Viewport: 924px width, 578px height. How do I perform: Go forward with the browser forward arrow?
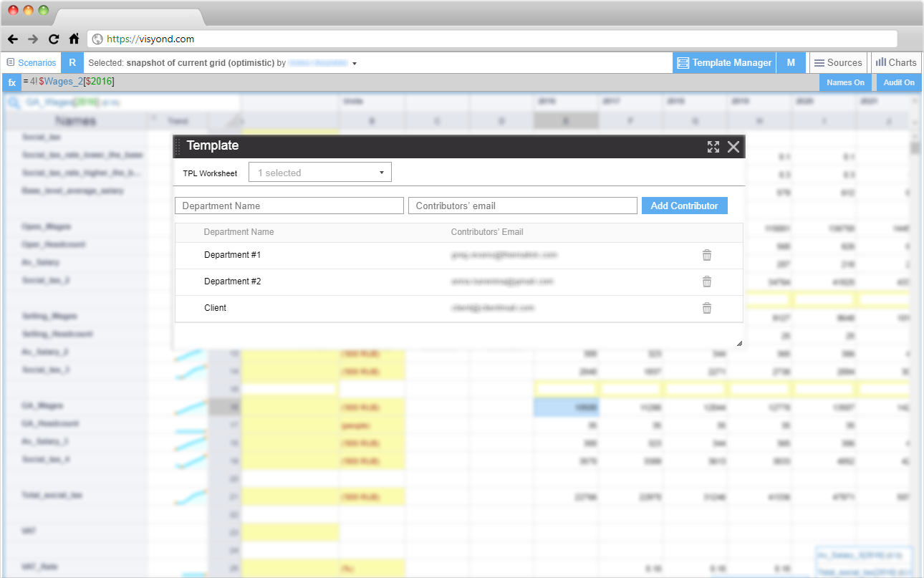point(33,39)
